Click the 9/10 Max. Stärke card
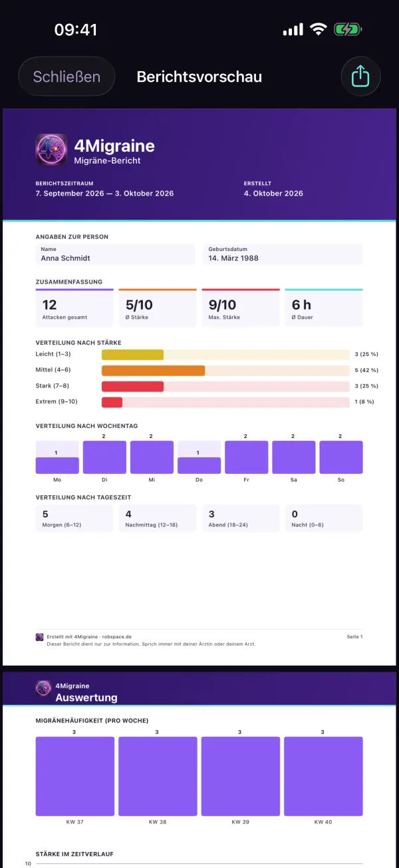Viewport: 399px width, 868px height. (x=241, y=308)
